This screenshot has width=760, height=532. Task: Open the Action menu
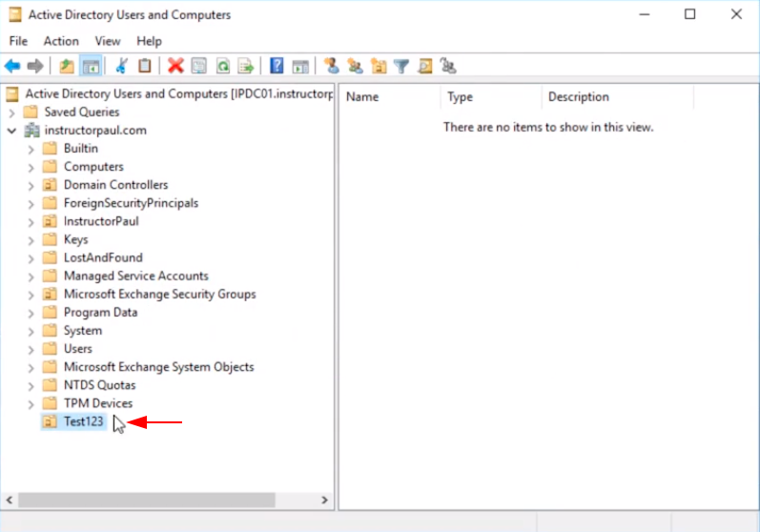61,41
